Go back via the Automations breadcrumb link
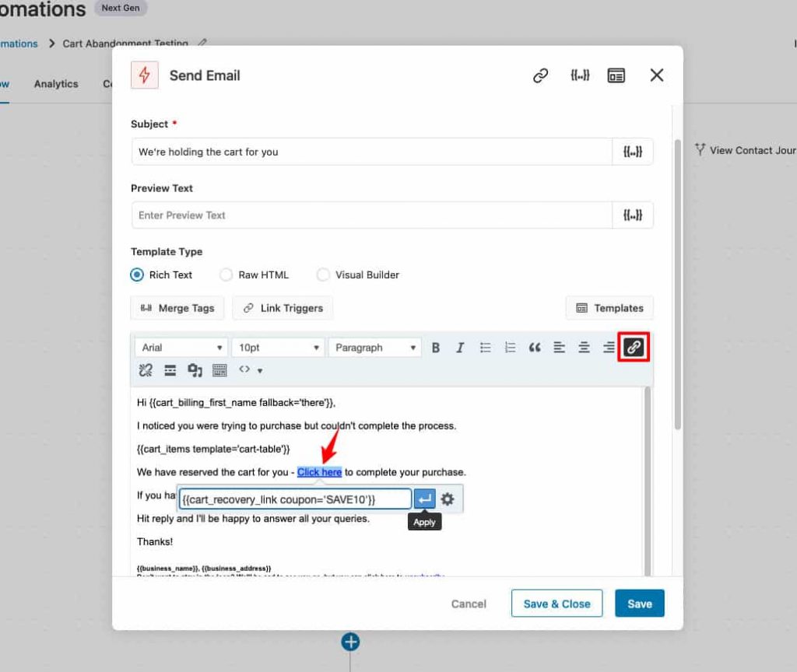 tap(19, 44)
